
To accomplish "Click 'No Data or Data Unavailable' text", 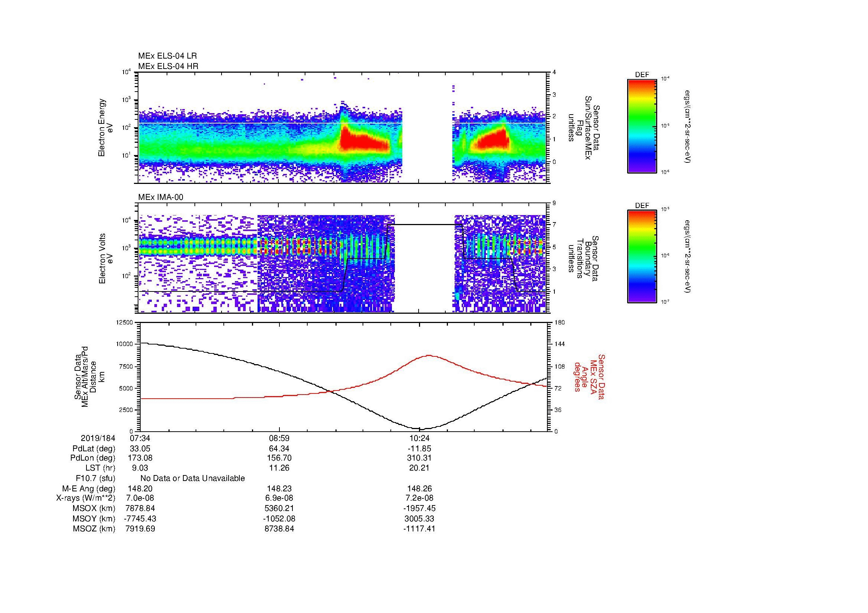I will (x=193, y=478).
